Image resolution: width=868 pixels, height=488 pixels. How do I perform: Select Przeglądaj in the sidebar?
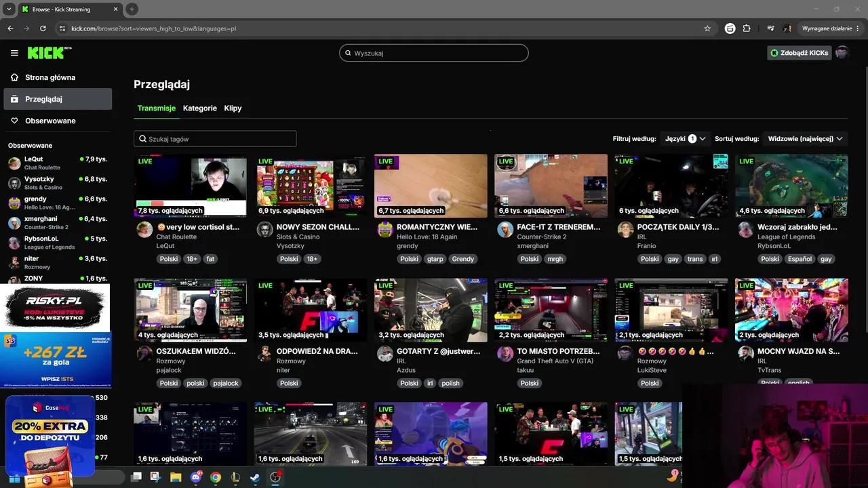click(58, 99)
